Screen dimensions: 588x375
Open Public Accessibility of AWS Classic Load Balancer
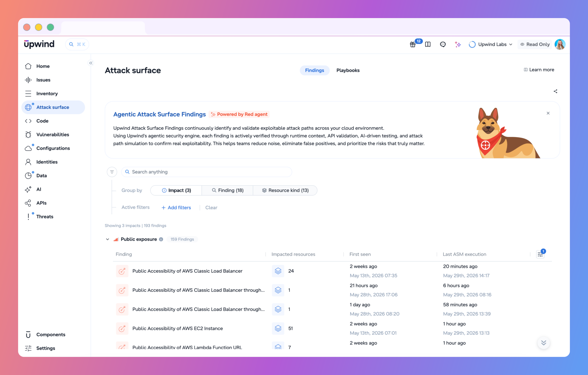(x=187, y=271)
